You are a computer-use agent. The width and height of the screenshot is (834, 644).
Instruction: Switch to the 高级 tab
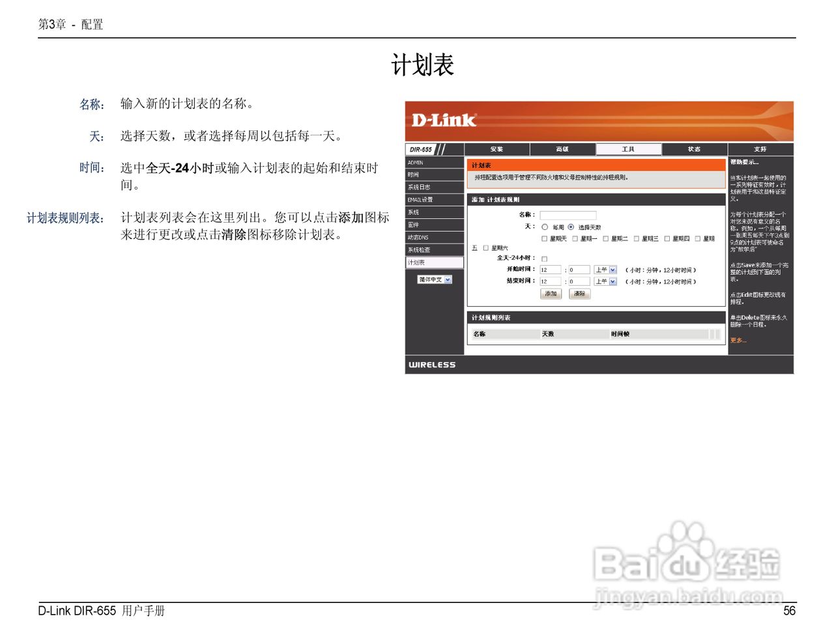562,149
